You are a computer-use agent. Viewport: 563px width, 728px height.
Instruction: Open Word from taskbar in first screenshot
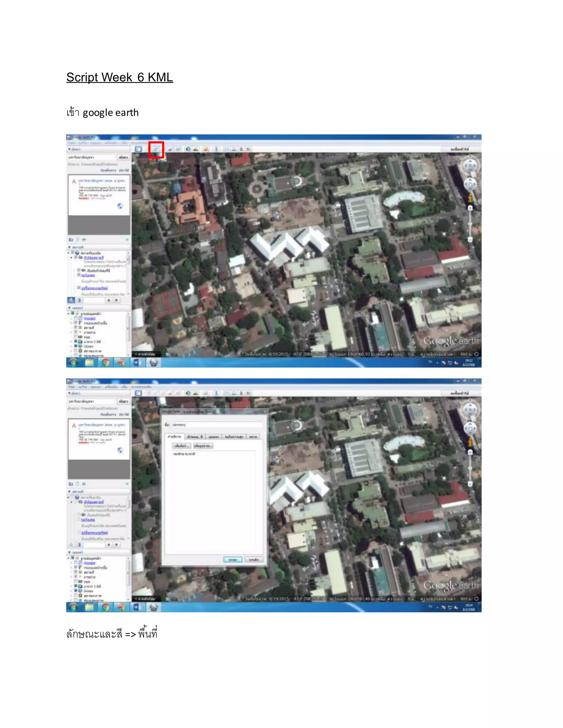pyautogui.click(x=137, y=362)
